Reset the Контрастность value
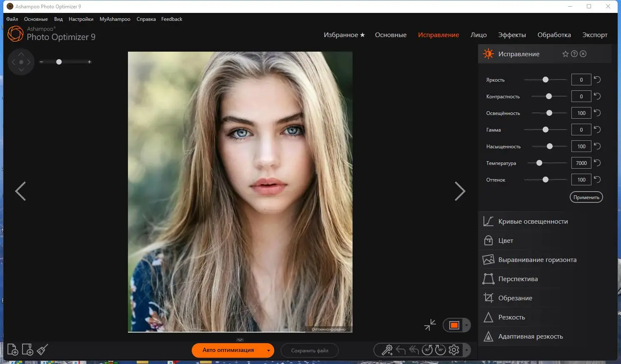Viewport: 621px width, 364px height. 597,96
